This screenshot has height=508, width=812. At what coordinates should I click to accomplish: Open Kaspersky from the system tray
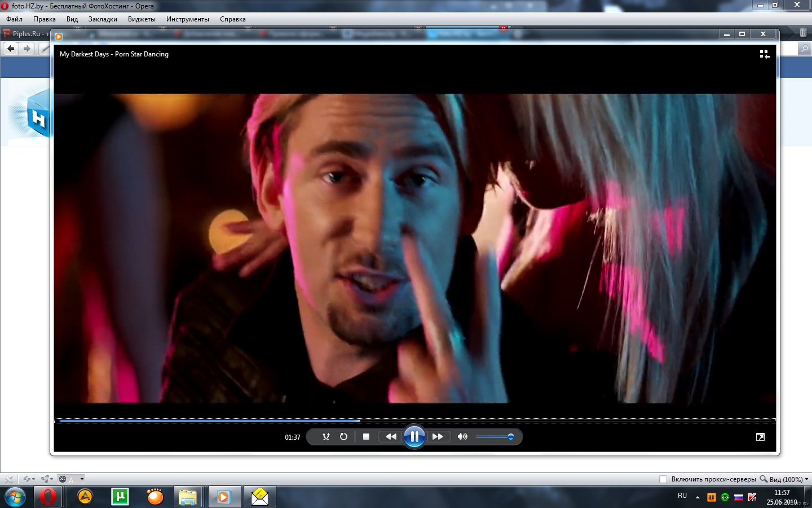pyautogui.click(x=752, y=497)
